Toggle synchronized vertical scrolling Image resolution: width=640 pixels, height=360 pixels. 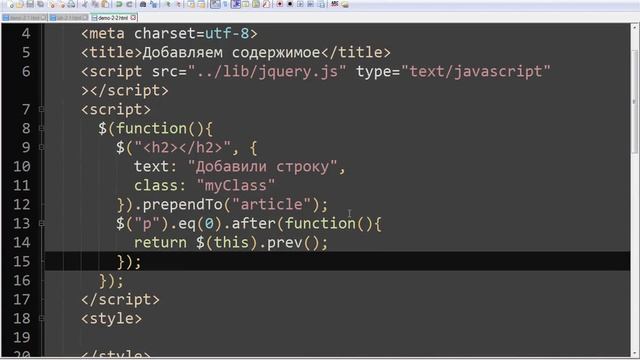[x=191, y=4]
